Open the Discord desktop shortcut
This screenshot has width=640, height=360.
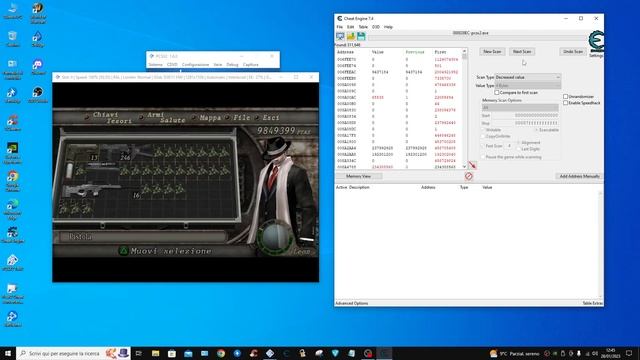coord(38,67)
